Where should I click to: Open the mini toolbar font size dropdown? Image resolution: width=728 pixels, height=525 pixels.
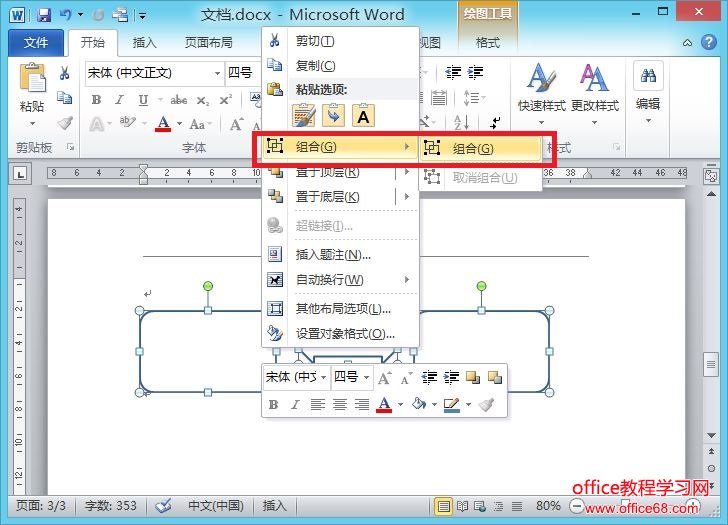366,377
